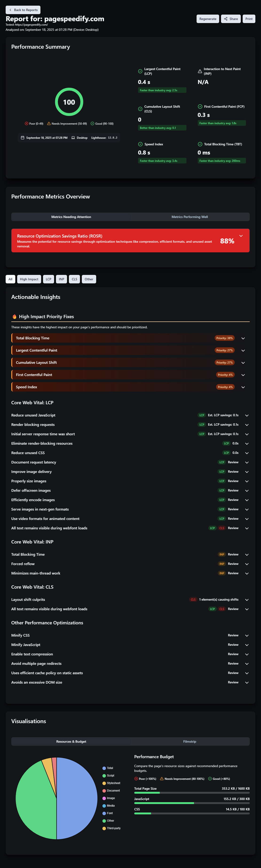
Task: Toggle the High Impact filter pill
Action: click(29, 279)
